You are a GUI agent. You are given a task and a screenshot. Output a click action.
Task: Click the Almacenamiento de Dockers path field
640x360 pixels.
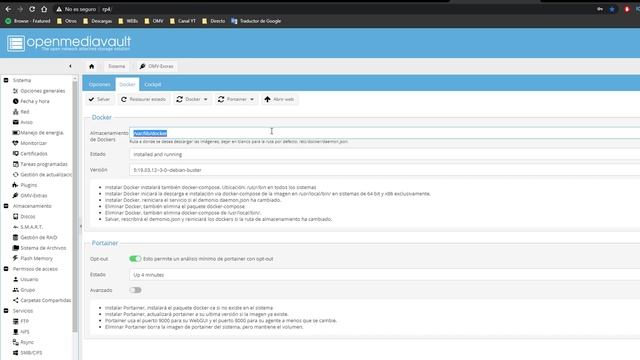coord(384,133)
